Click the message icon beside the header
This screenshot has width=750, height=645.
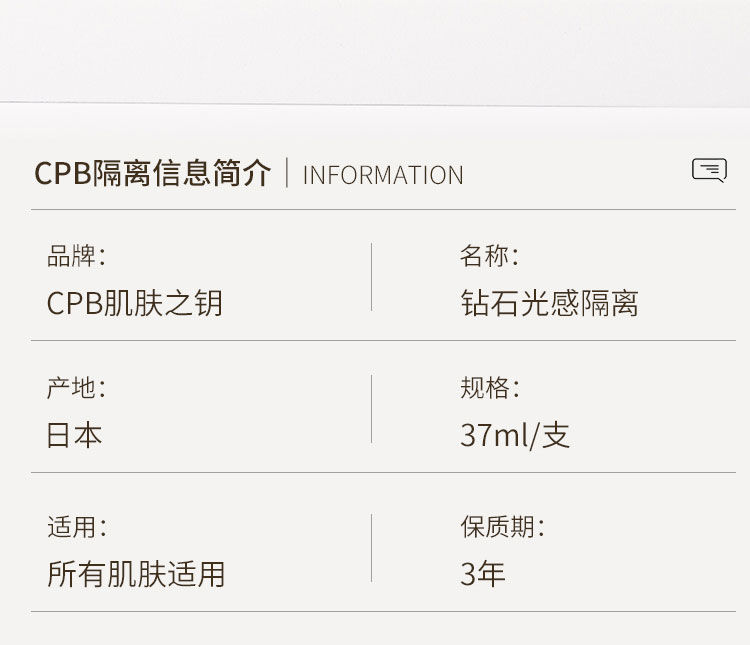tap(709, 170)
